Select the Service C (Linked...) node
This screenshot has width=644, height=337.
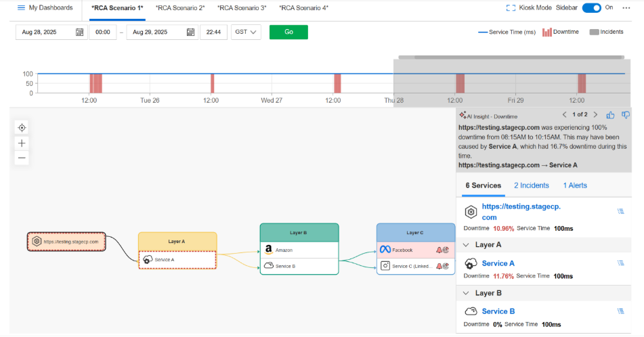tap(416, 266)
